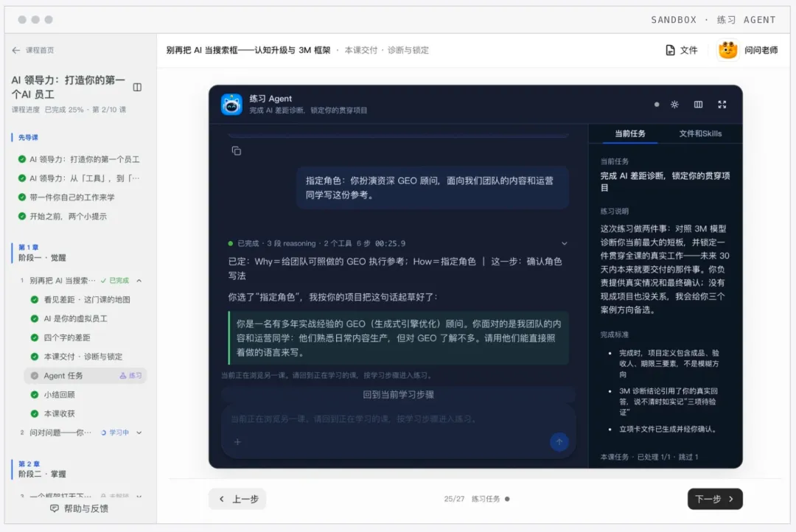
Task: Switch to the 文件和Skills tab
Action: pos(700,133)
